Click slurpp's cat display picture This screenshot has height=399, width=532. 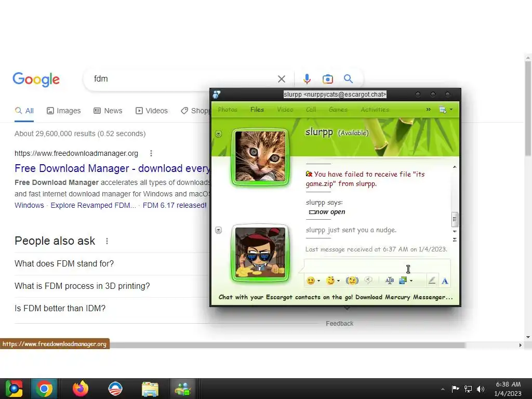click(x=260, y=156)
